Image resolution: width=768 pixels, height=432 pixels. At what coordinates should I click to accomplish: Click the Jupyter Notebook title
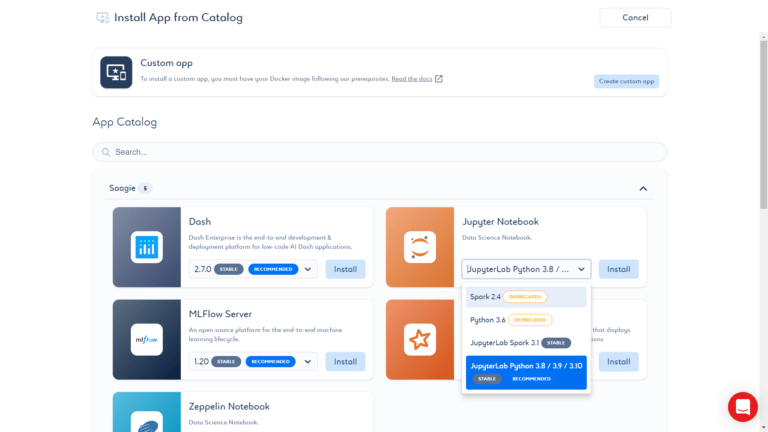[500, 222]
